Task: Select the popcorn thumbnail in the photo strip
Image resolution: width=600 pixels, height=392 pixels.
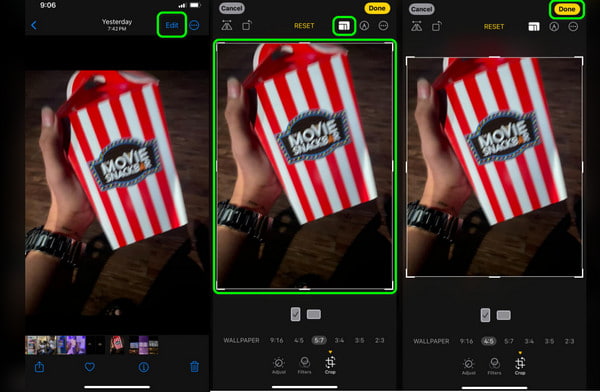Action: click(x=117, y=345)
